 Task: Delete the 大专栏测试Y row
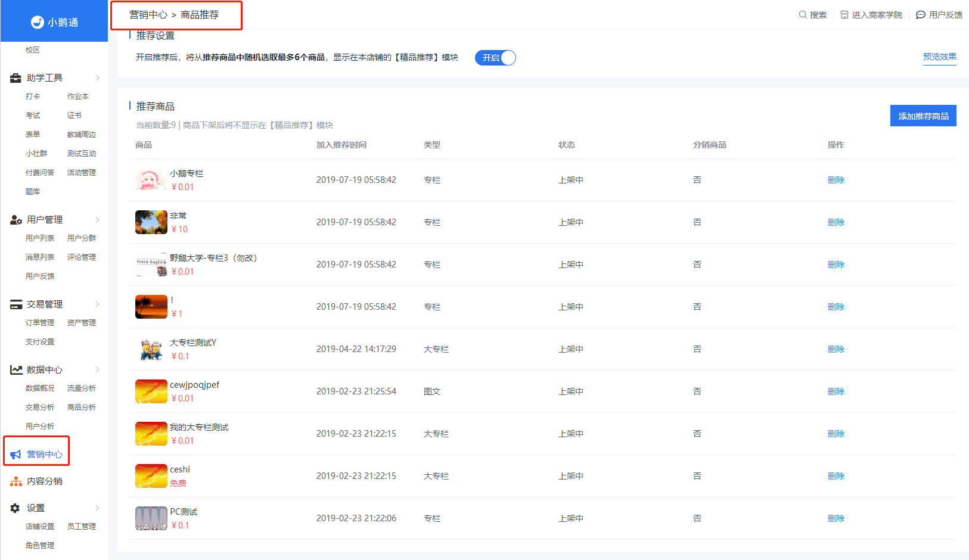point(836,349)
